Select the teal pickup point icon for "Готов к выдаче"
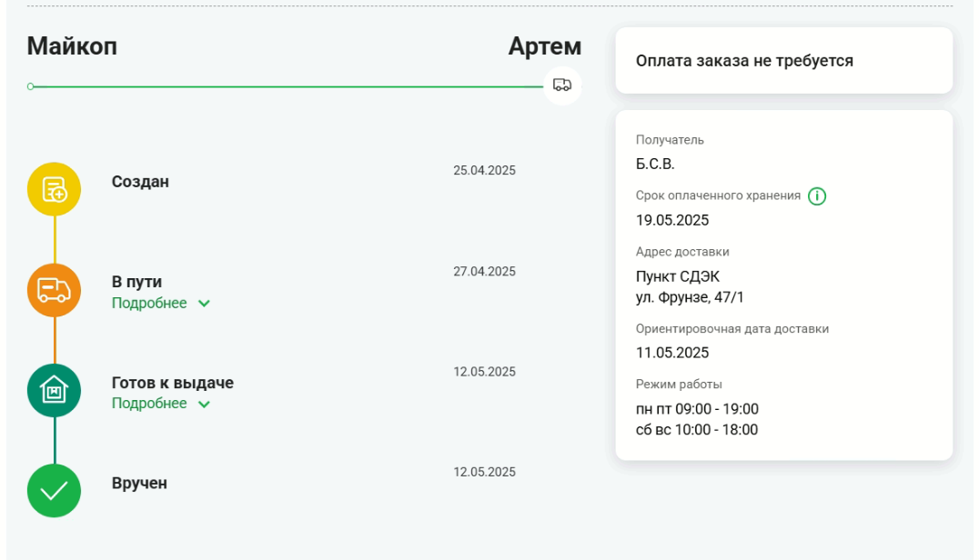Viewport: 979px width, 560px height. tap(54, 390)
